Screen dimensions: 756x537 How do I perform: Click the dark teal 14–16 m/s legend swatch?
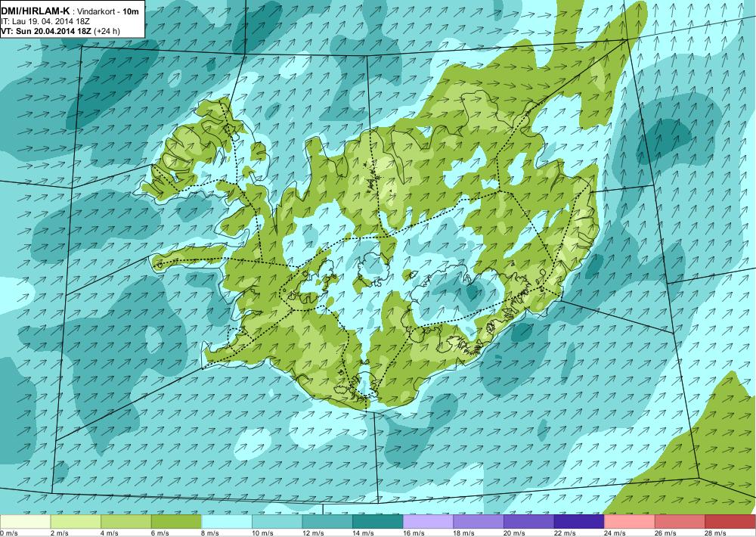378,522
